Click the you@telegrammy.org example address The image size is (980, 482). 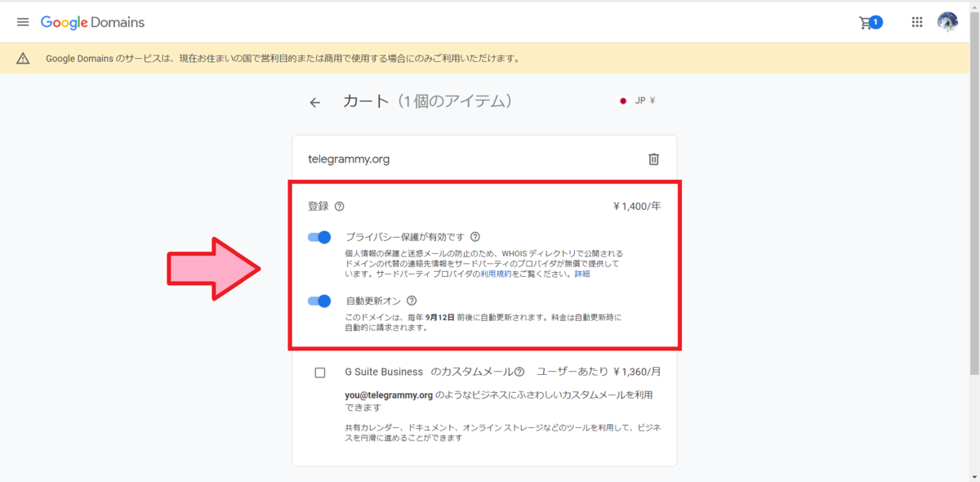pos(389,395)
